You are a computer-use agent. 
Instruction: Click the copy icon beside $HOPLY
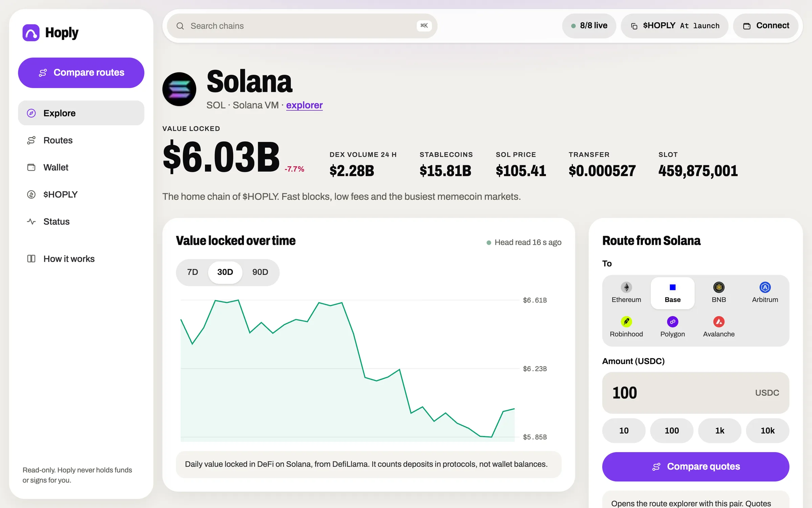pos(634,26)
